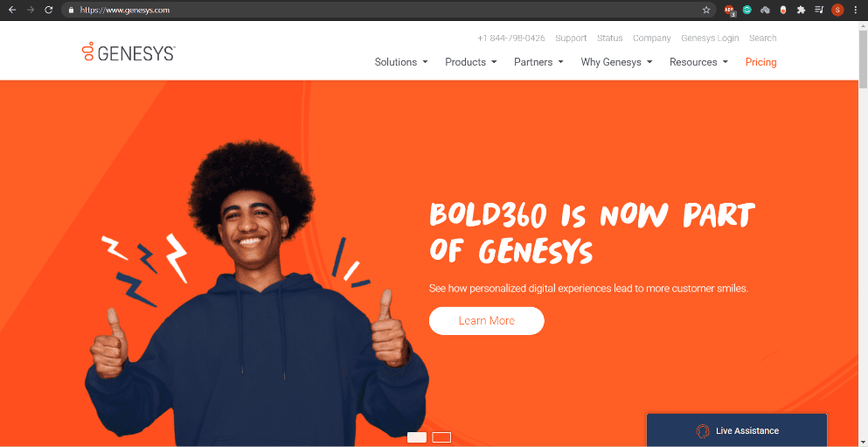Switch to the second carousel slide indicator

(441, 437)
